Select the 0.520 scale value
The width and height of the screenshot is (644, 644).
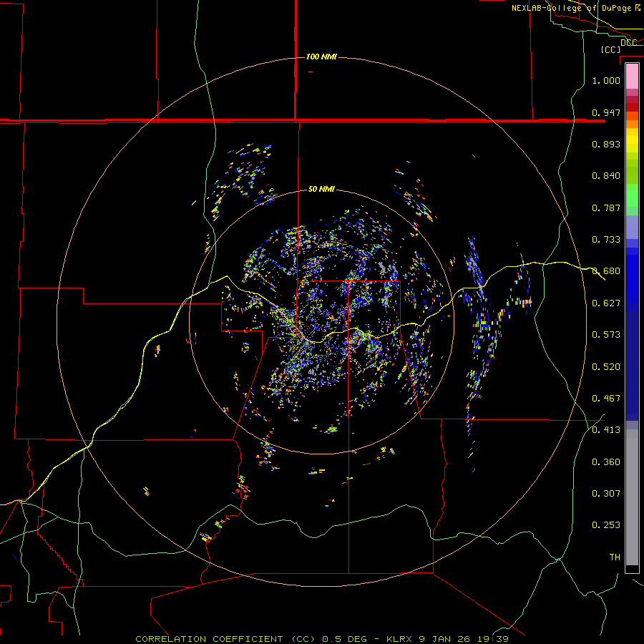[606, 366]
